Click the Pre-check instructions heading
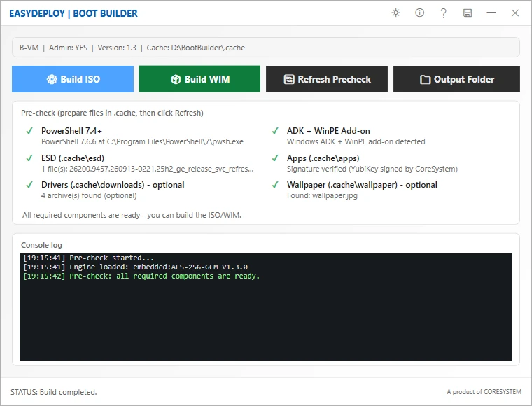The image size is (532, 406). coord(112,113)
